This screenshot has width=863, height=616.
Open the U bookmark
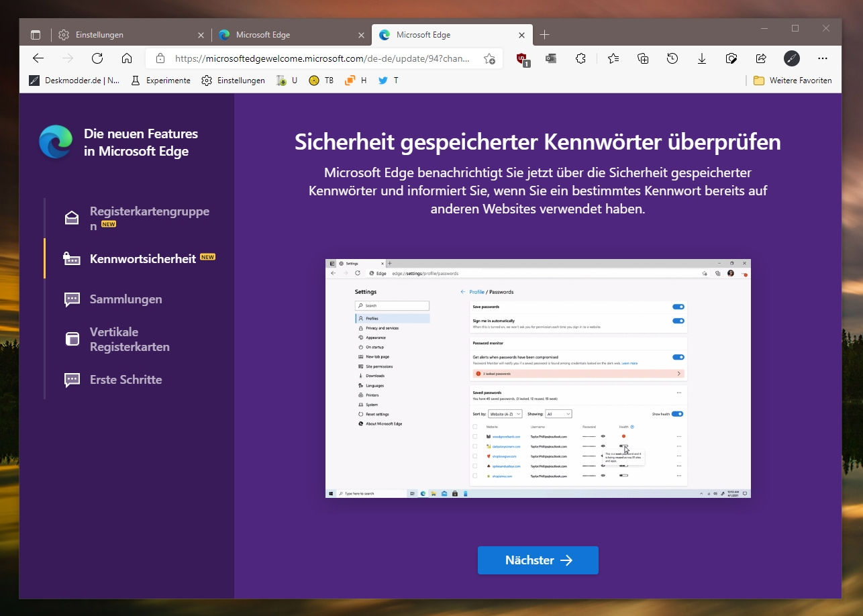(x=287, y=81)
